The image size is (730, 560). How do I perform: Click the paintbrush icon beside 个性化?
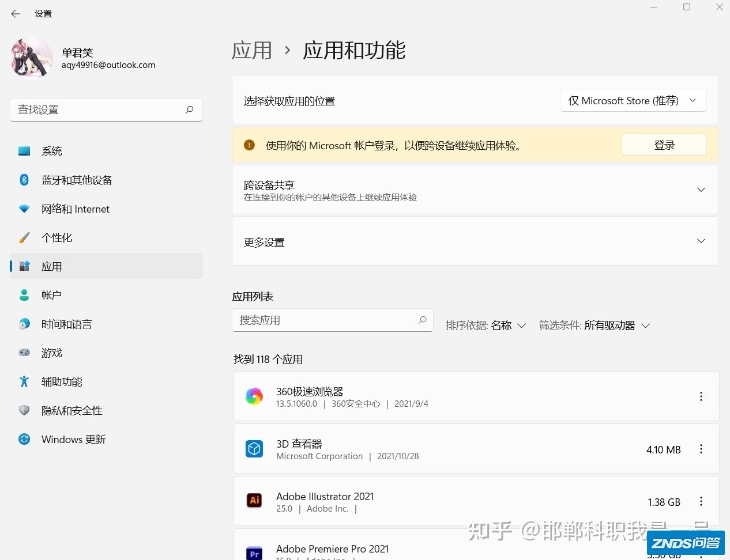tap(24, 237)
